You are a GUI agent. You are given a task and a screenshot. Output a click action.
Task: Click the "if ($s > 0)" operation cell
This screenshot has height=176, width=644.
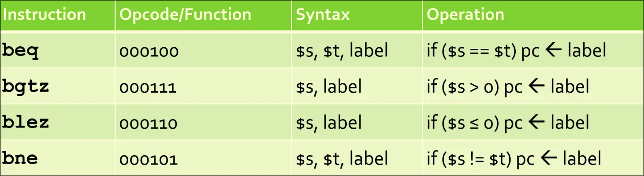tap(533, 86)
